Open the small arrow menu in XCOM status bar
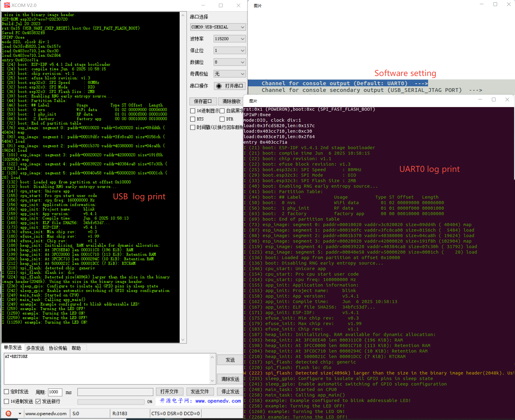515x420 pixels. pos(20,413)
